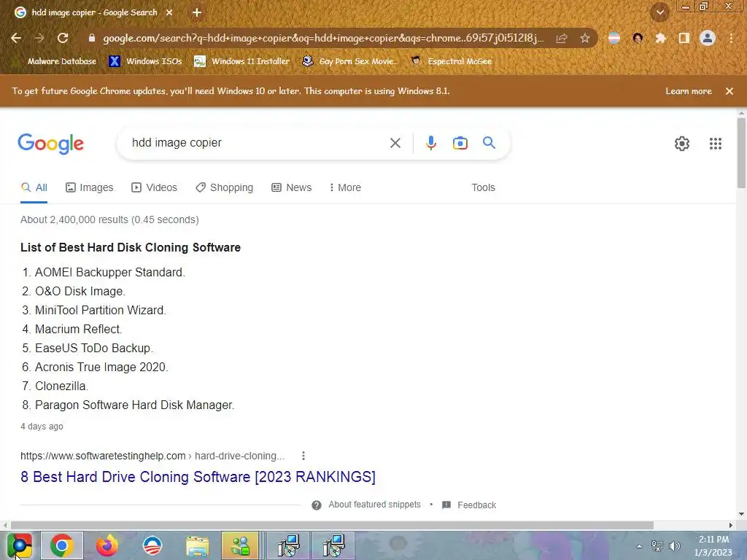This screenshot has height=560, width=747.
Task: Click the forward navigation arrow
Action: point(39,38)
